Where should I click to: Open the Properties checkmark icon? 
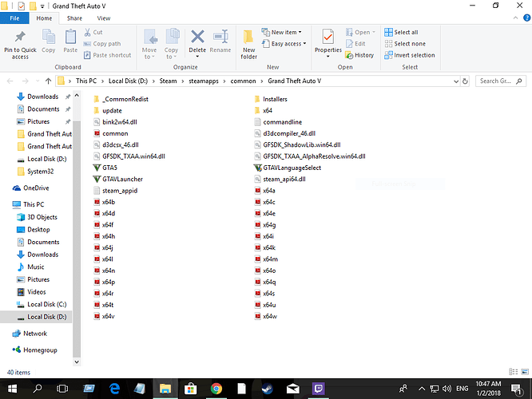328,37
